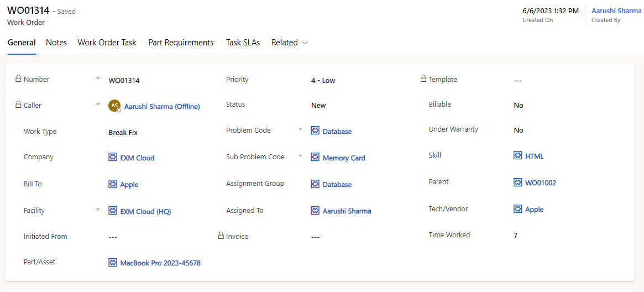
Task: Click the lock icon next to Number label
Action: tap(18, 79)
